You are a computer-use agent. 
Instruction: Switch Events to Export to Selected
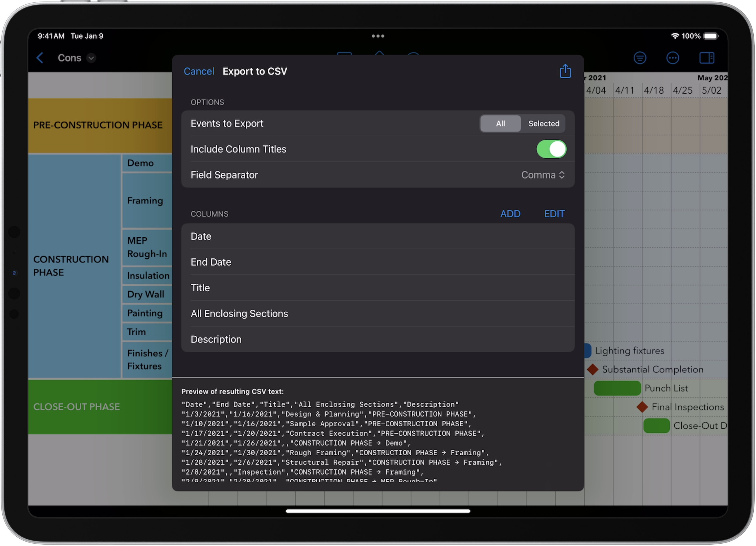pyautogui.click(x=544, y=123)
